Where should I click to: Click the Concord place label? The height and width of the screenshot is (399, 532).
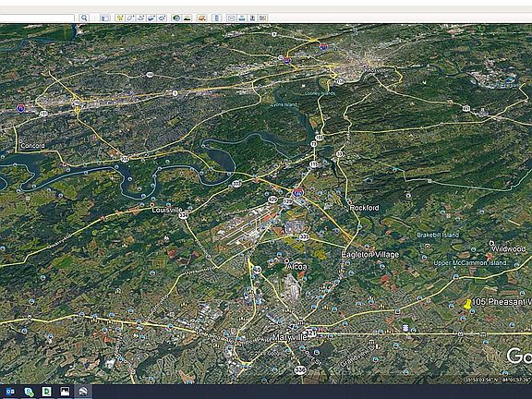point(32,146)
